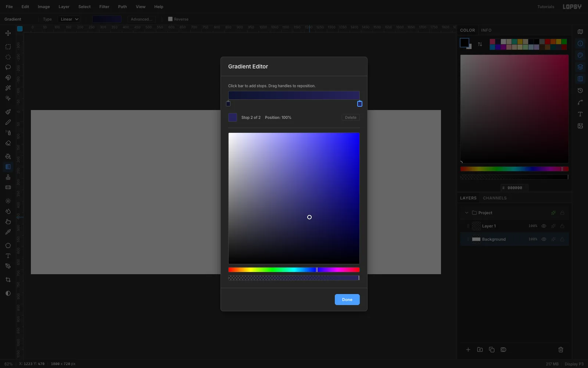Open the Navigator map panel icon
This screenshot has width=588, height=368.
[580, 32]
